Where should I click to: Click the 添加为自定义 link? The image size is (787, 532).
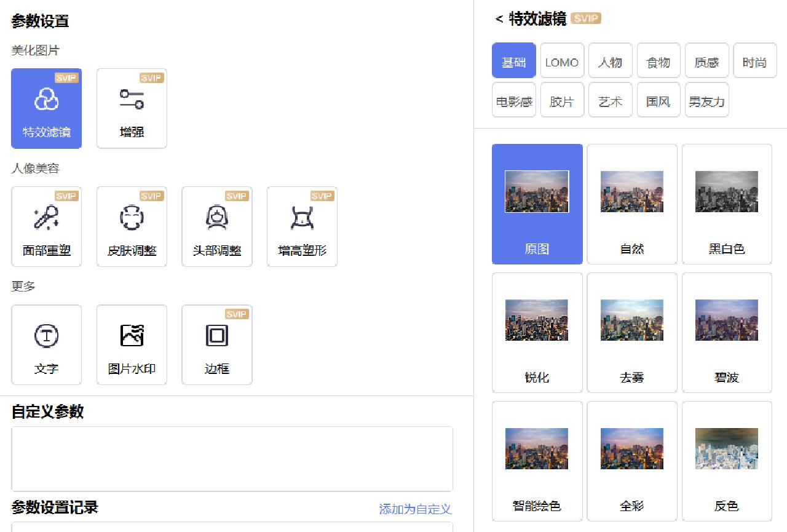coord(414,510)
